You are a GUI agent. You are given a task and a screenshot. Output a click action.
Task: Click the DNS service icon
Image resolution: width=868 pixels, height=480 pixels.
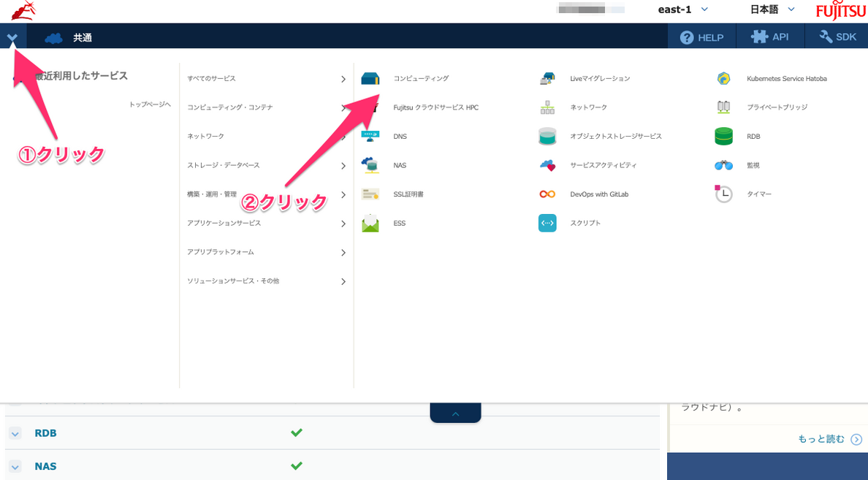pyautogui.click(x=370, y=136)
